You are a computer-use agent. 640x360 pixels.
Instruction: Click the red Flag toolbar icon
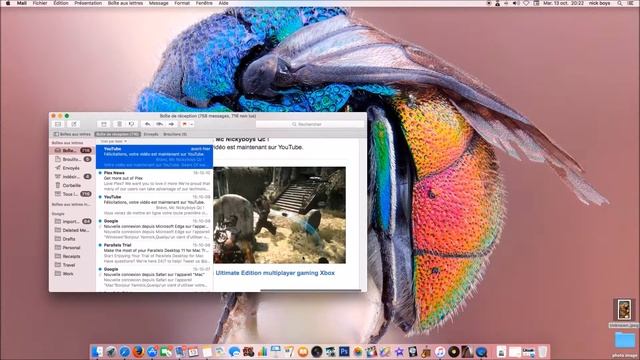pos(184,124)
